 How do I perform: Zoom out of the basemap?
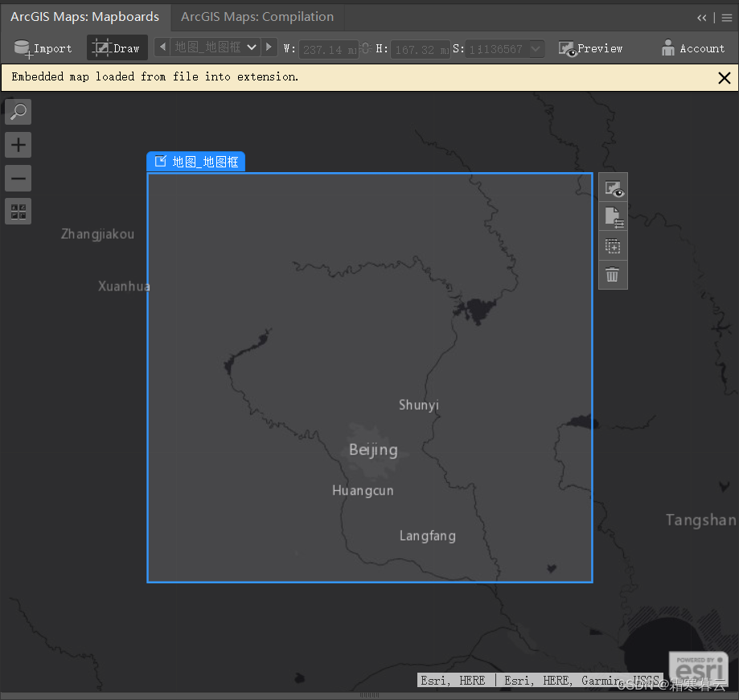coord(18,178)
